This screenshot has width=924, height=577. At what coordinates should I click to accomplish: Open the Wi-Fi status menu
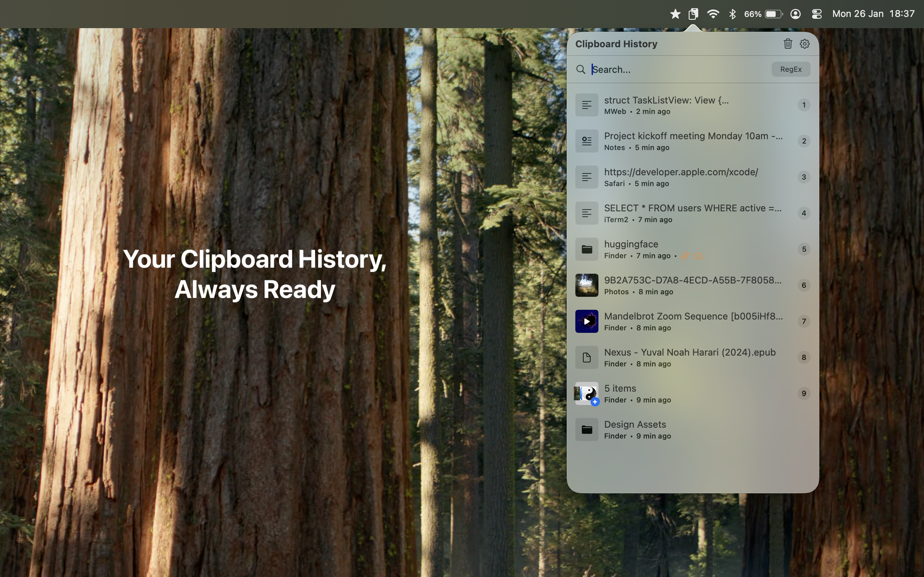[x=712, y=14]
